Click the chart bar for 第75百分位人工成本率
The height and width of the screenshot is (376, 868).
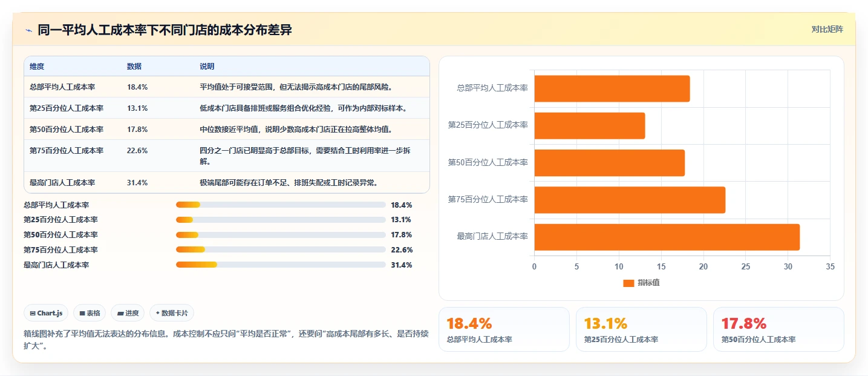click(x=630, y=200)
